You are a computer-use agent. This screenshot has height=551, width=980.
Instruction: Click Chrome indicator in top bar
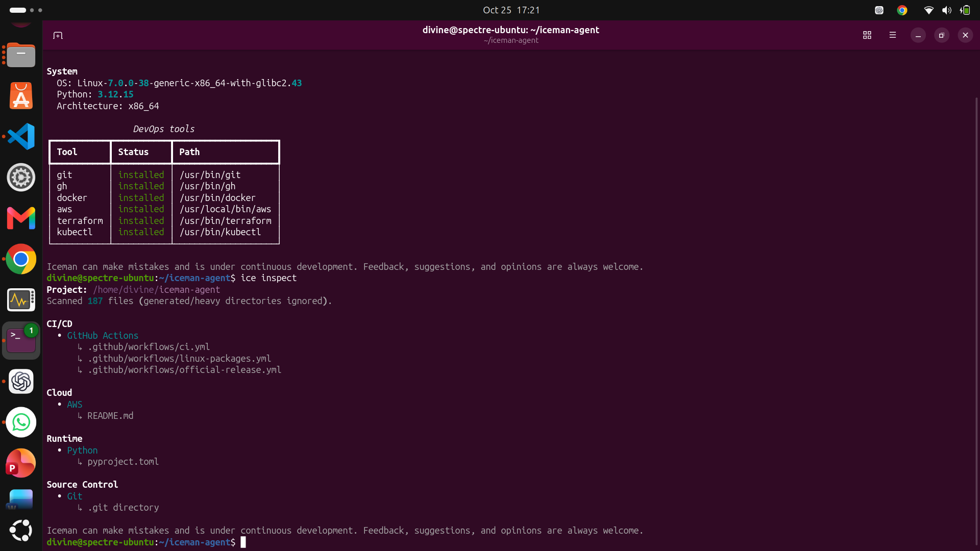click(902, 10)
